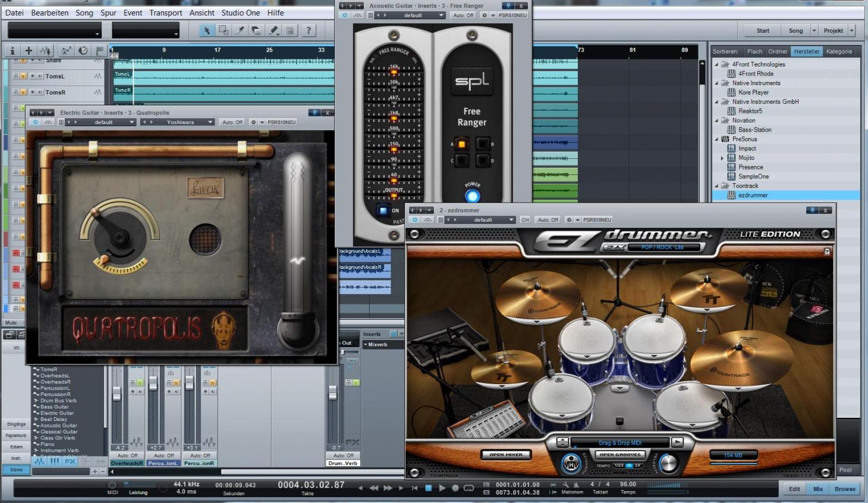Select the arrow tool in the toolbar
Image resolution: width=868 pixels, height=503 pixels.
point(206,30)
